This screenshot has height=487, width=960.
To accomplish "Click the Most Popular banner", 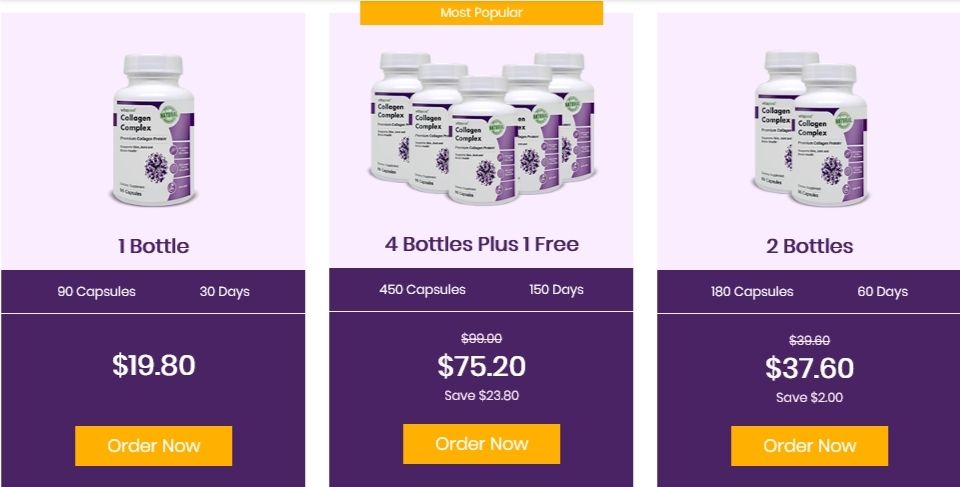I will pos(481,12).
